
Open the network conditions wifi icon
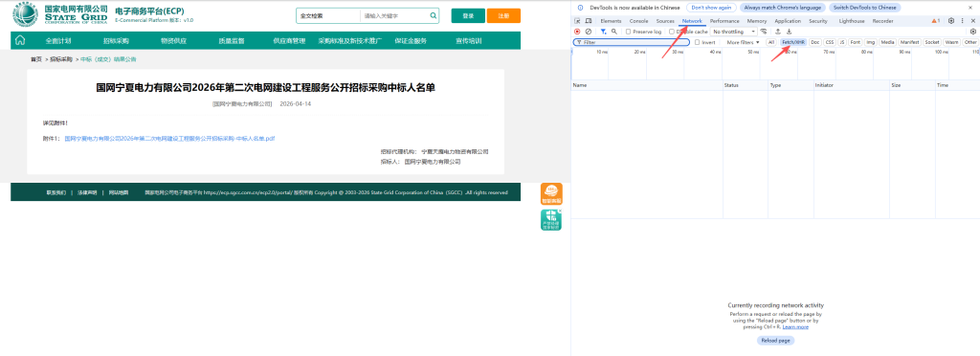pos(764,32)
